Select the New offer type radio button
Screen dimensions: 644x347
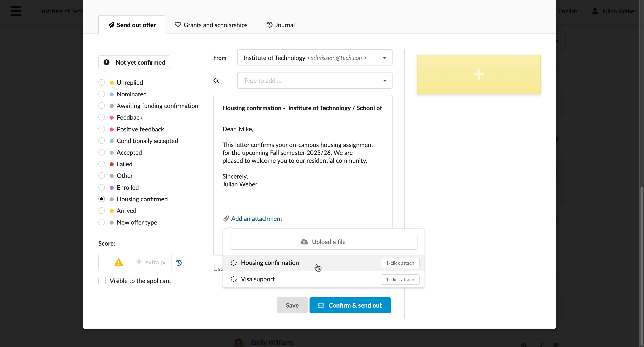pos(101,222)
